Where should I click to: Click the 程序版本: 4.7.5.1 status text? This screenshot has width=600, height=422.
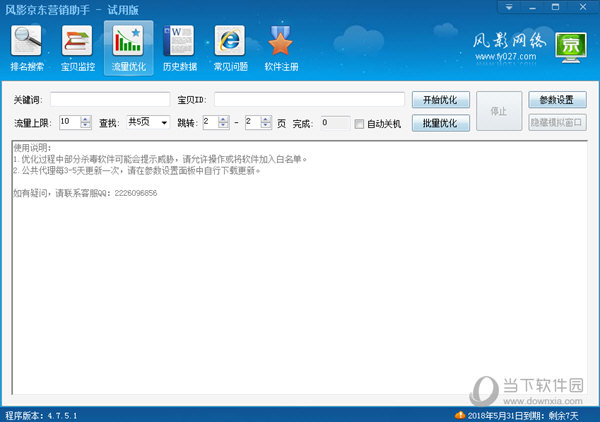(41, 415)
